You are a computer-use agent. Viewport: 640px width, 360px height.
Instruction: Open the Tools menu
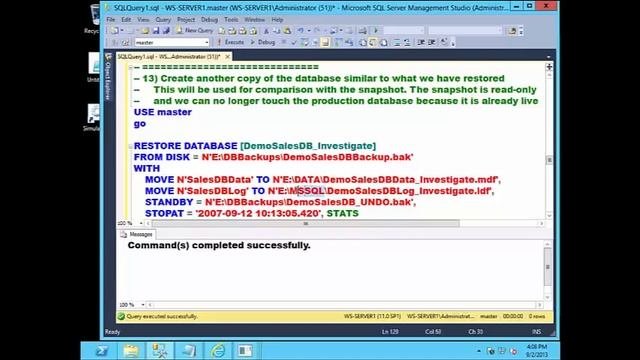click(231, 20)
